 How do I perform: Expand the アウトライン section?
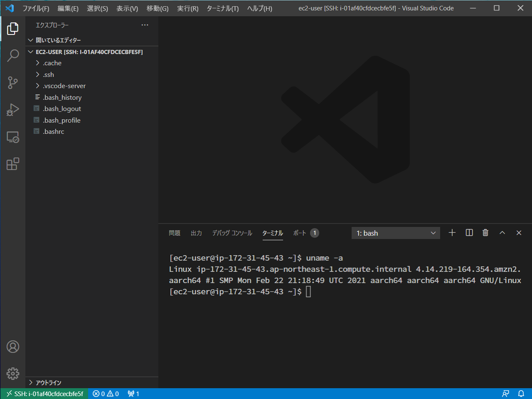click(x=48, y=383)
